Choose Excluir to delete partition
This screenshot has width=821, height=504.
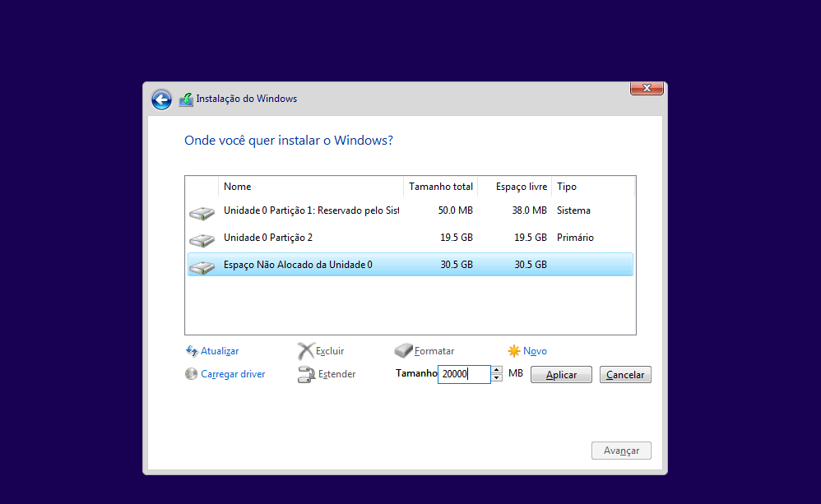[330, 351]
